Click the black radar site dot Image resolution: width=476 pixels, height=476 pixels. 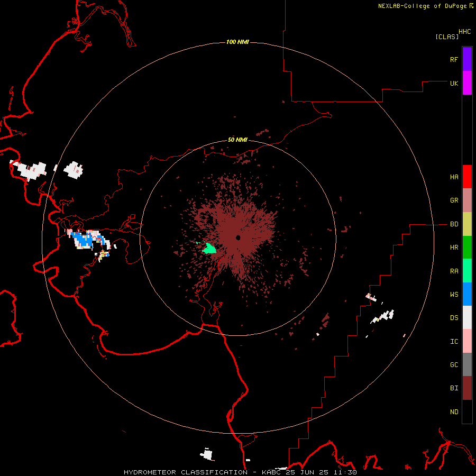pos(238,237)
